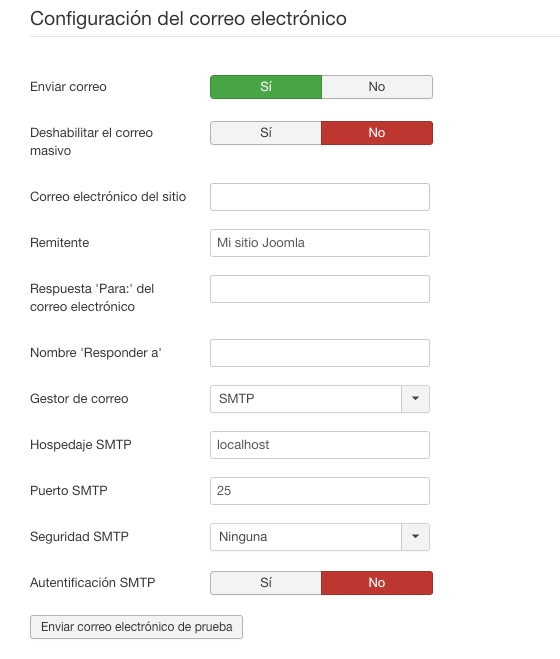Select No for Deshabilitar el correo masivo
This screenshot has width=560, height=659.
tap(377, 133)
